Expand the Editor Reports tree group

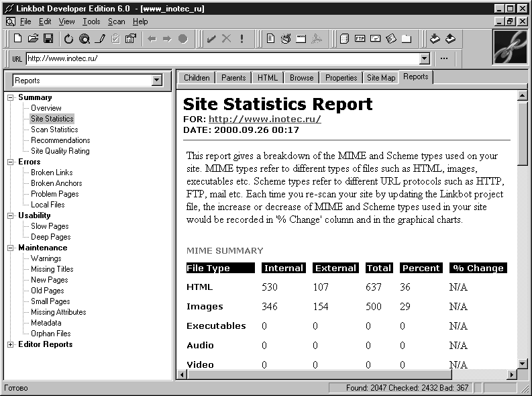(11, 344)
